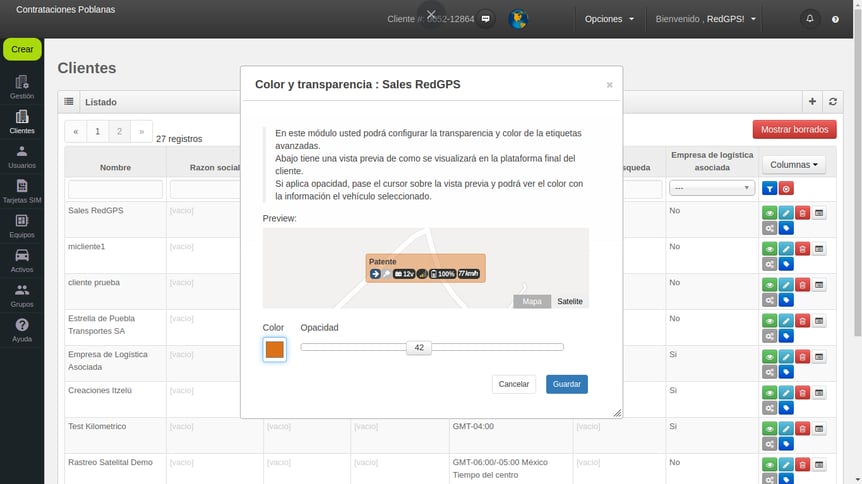The image size is (862, 484).
Task: Click the opacity slider handle showing 42
Action: click(x=419, y=348)
